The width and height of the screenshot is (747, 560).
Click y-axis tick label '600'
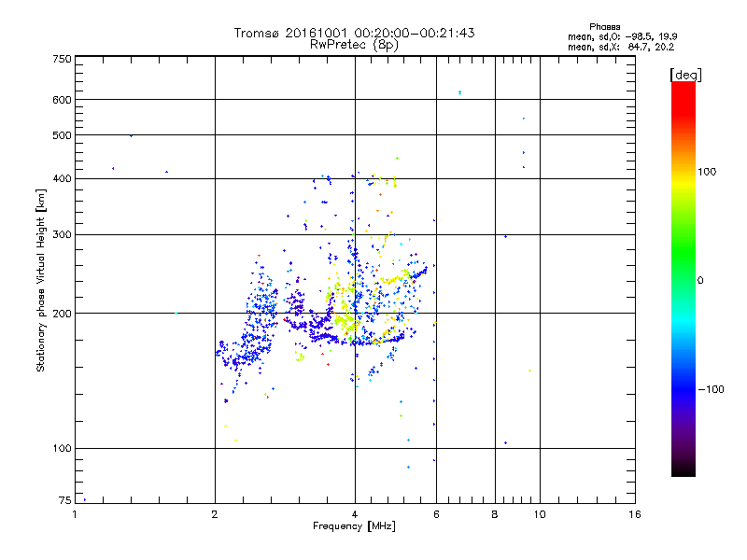62,100
